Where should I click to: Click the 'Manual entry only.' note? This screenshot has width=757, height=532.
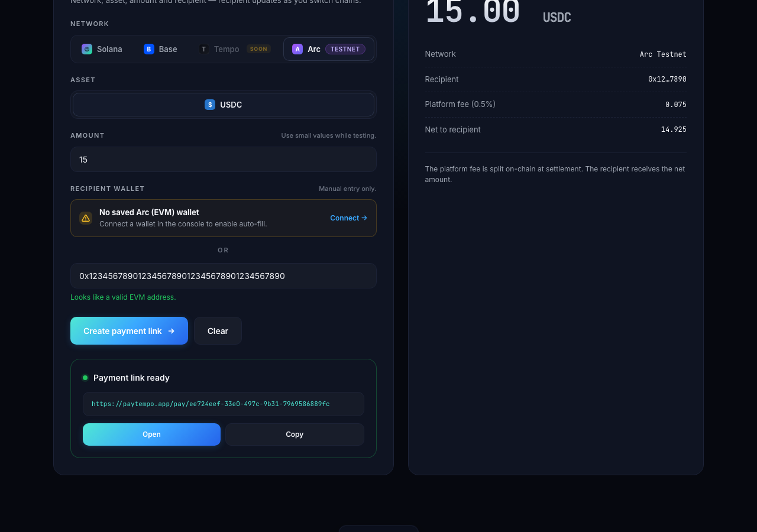point(348,189)
